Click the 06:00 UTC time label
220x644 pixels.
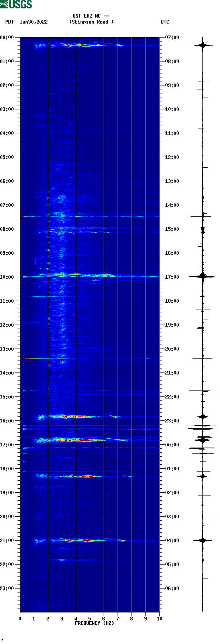[x=172, y=589]
